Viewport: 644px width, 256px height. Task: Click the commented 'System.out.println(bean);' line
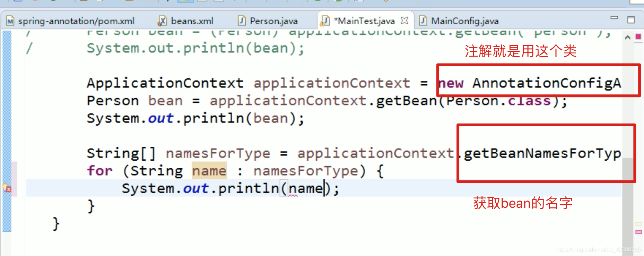click(195, 48)
